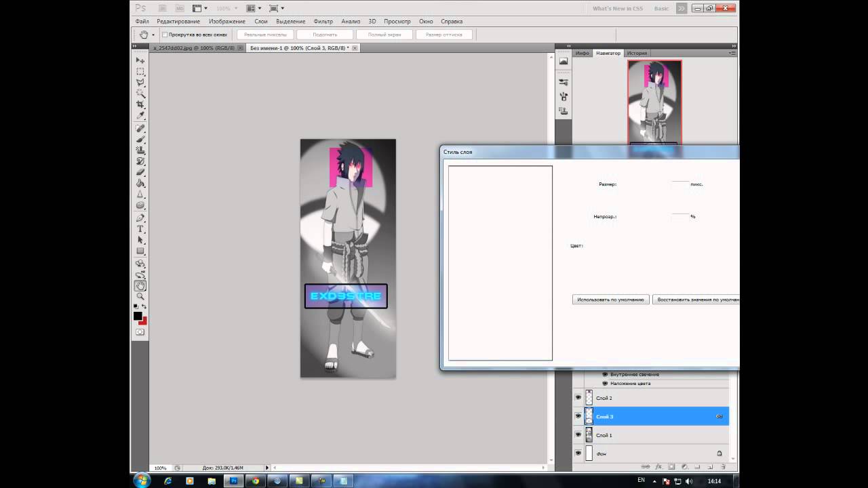Open Navigator panel options menu
The height and width of the screenshot is (488, 868).
point(732,53)
